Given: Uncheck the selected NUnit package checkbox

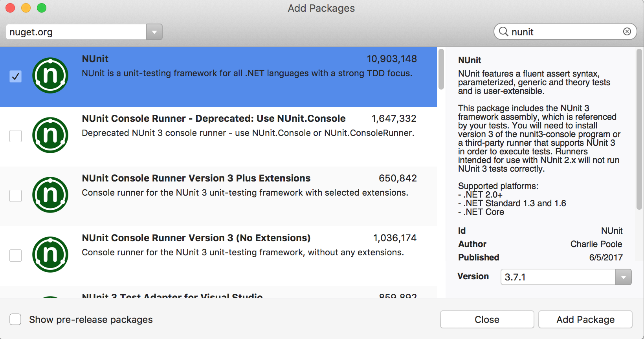Looking at the screenshot, I should pos(16,76).
